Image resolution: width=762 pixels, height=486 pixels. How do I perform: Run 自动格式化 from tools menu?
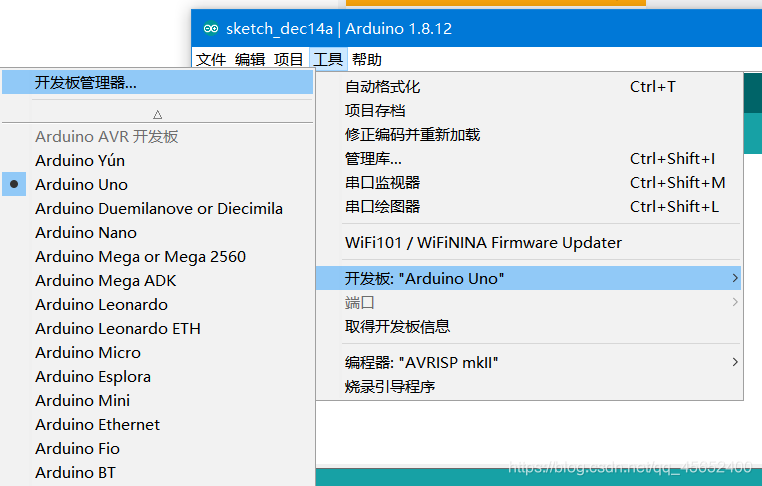click(x=529, y=87)
